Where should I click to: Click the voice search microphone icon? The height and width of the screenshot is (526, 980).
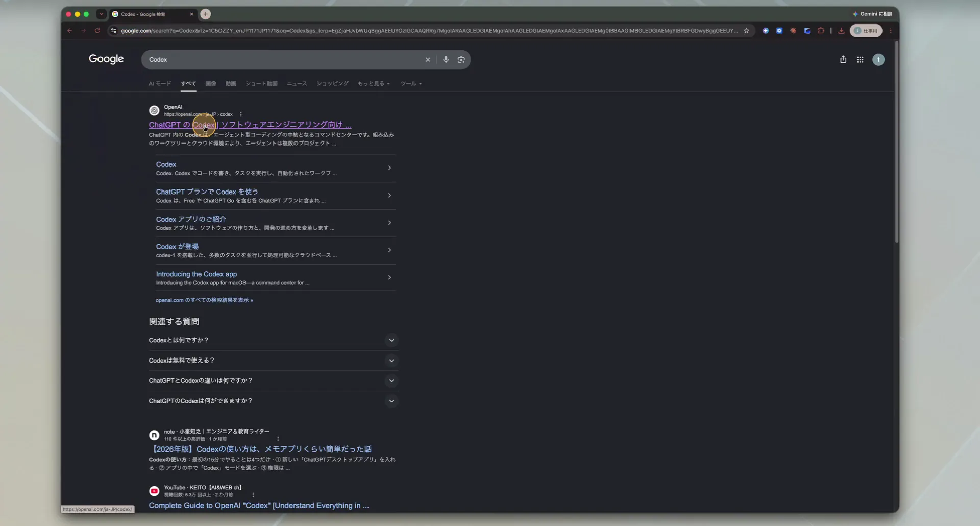(x=446, y=60)
